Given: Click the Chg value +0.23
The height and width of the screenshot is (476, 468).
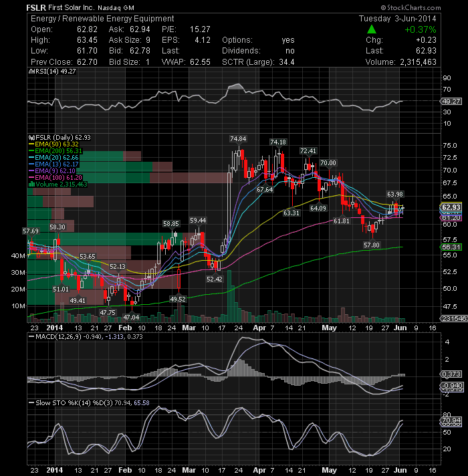Looking at the screenshot, I should pos(426,40).
